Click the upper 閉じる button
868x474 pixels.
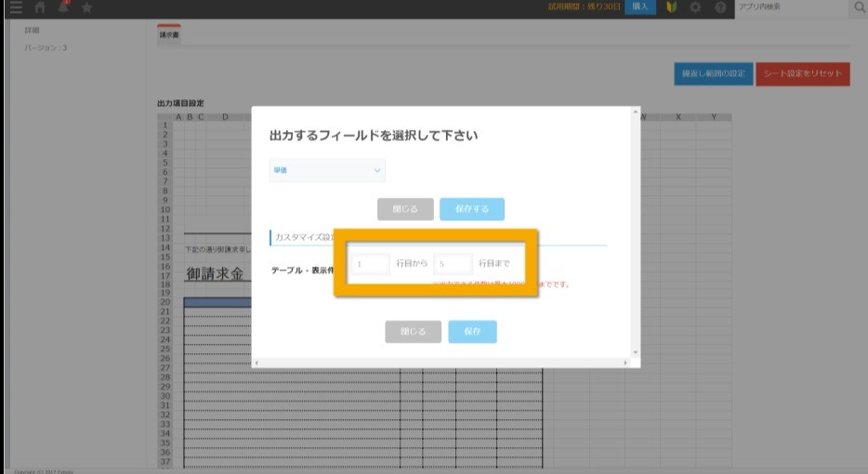405,209
